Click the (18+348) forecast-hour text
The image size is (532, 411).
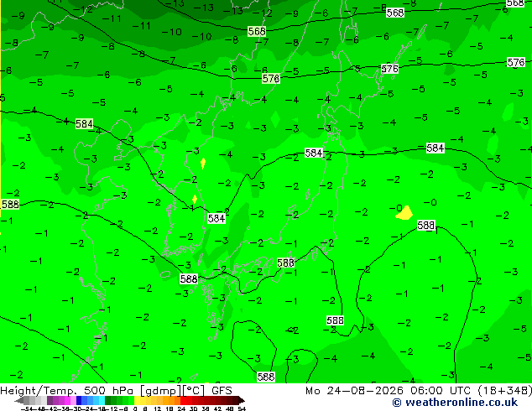[x=505, y=391]
